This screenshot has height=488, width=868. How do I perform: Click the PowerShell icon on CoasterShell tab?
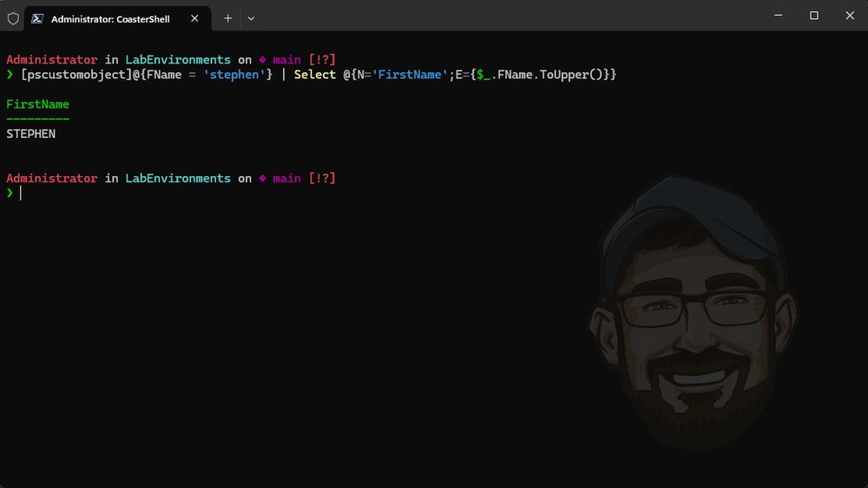point(37,19)
